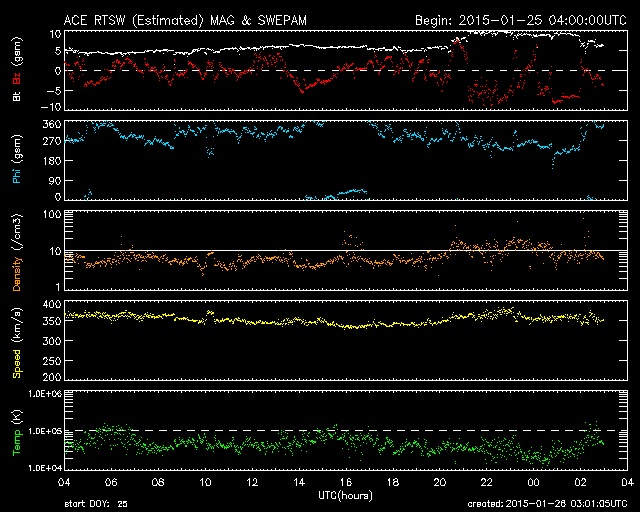Screen dimensions: 640x512
Task: Click the 100 value on Density axis
Action: point(52,214)
